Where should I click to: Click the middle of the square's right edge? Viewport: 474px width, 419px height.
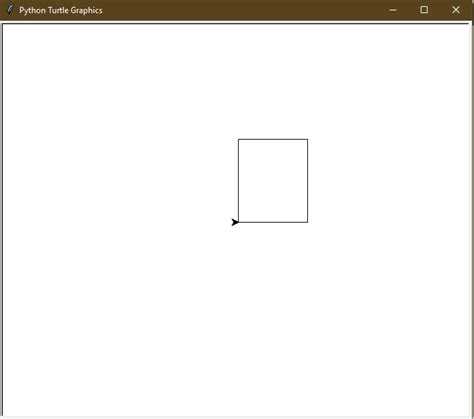point(307,181)
